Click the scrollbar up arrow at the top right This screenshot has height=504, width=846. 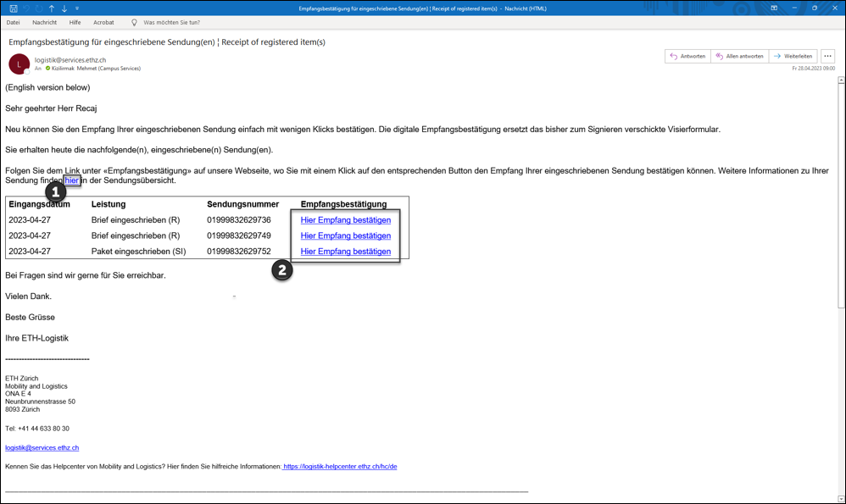(x=841, y=80)
